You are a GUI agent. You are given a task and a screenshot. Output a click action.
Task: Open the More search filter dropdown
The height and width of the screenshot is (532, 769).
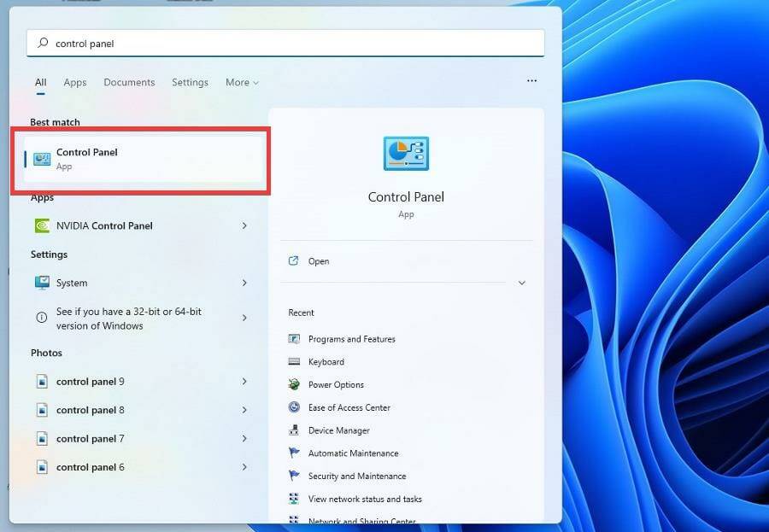coord(242,82)
